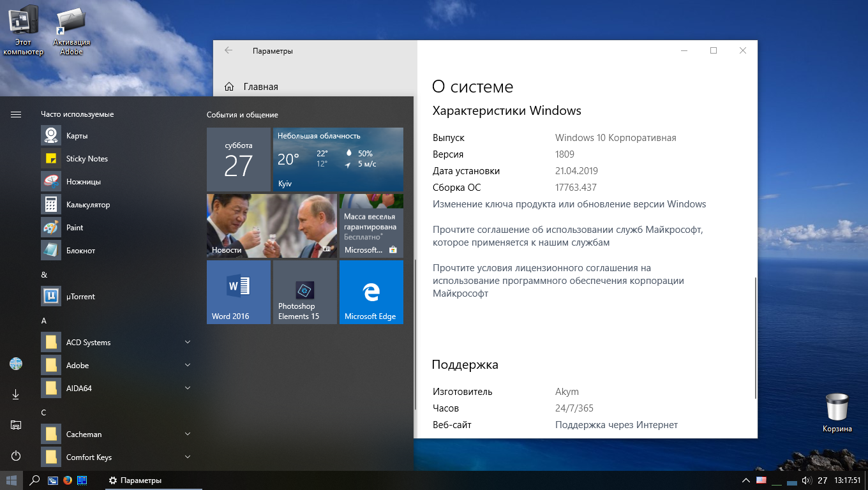Expand the AIDA64 folder
Viewport: 868px width, 490px height.
pyautogui.click(x=116, y=389)
